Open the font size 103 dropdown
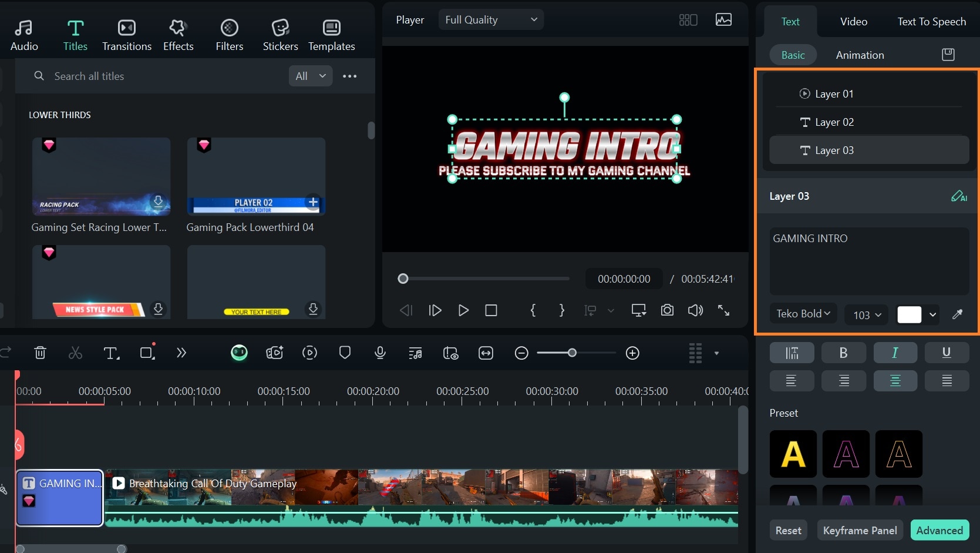 (x=867, y=314)
